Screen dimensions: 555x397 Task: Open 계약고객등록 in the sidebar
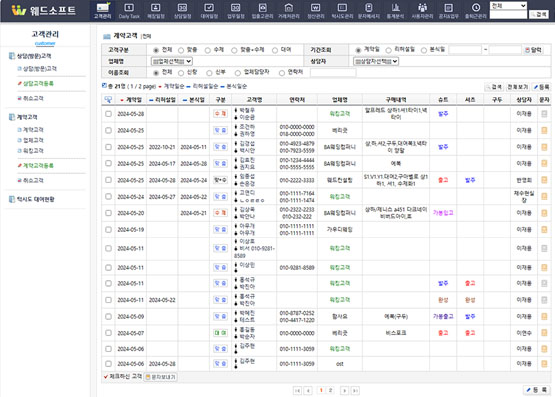pyautogui.click(x=38, y=166)
